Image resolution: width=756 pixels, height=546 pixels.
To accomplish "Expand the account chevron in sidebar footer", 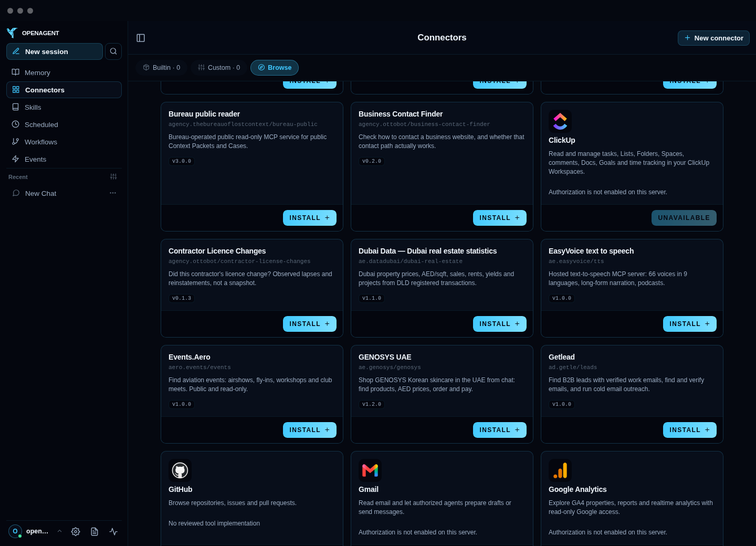I will coord(59,531).
